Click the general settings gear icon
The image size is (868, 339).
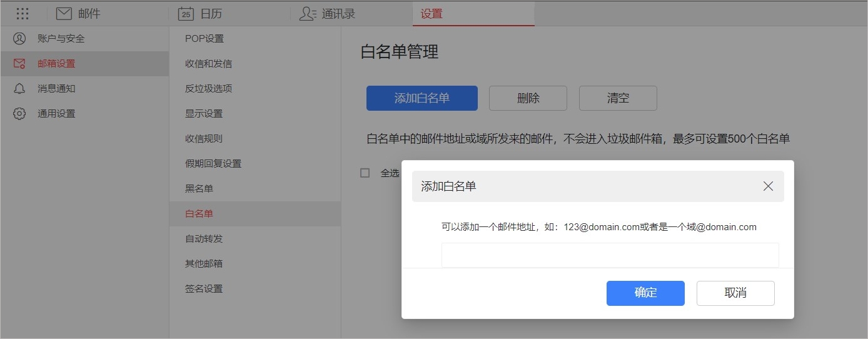pyautogui.click(x=19, y=114)
